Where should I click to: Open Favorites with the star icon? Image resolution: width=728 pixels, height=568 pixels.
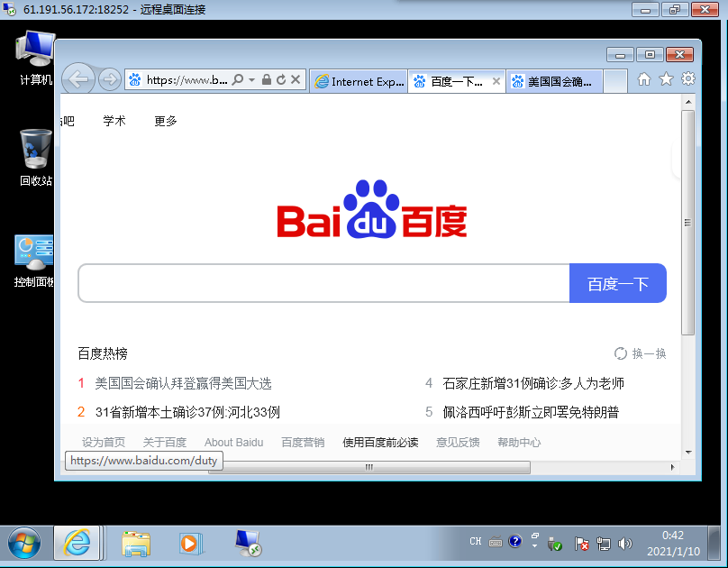pos(666,79)
